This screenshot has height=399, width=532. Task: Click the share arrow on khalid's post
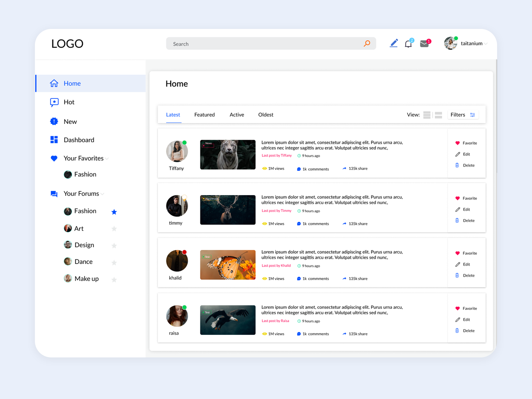click(x=344, y=279)
